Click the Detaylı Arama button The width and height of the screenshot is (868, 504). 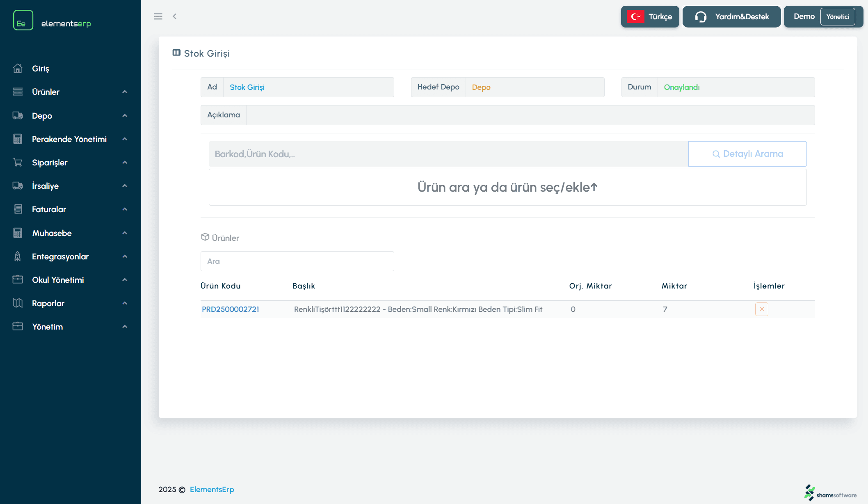tap(747, 154)
